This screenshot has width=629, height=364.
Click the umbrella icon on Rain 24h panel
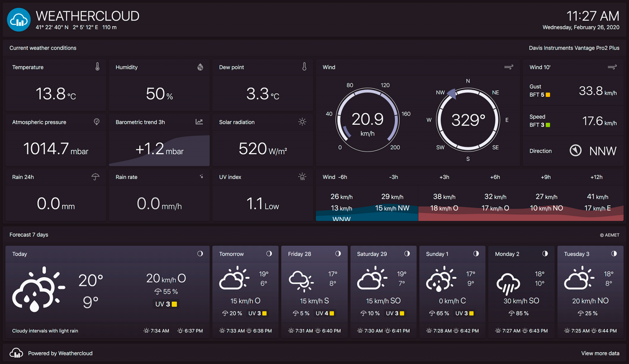(95, 177)
